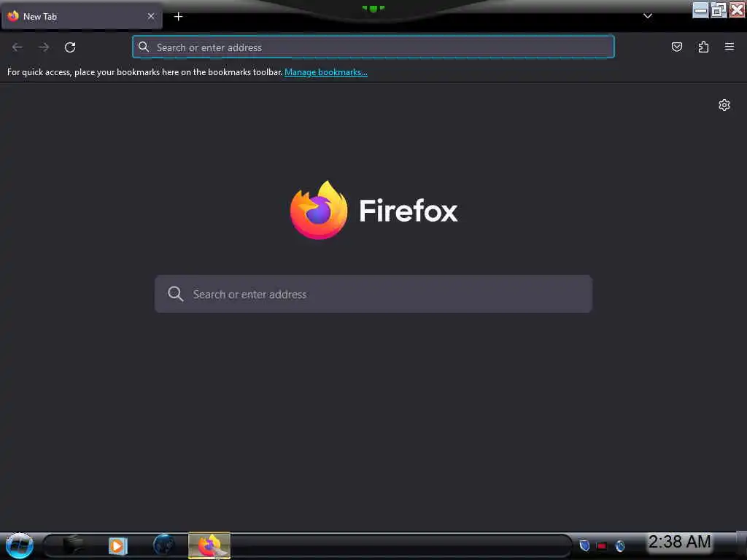This screenshot has width=747, height=560.
Task: Click the address bar search magnifier
Action: click(144, 47)
